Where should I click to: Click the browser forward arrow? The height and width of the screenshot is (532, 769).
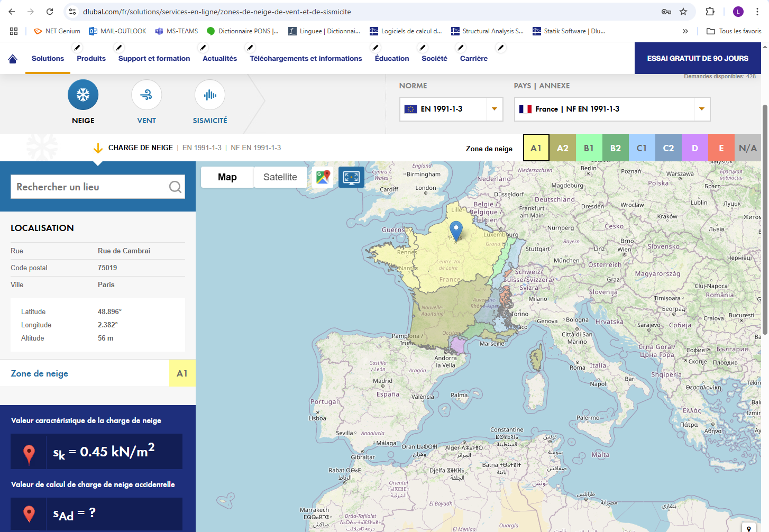point(31,12)
